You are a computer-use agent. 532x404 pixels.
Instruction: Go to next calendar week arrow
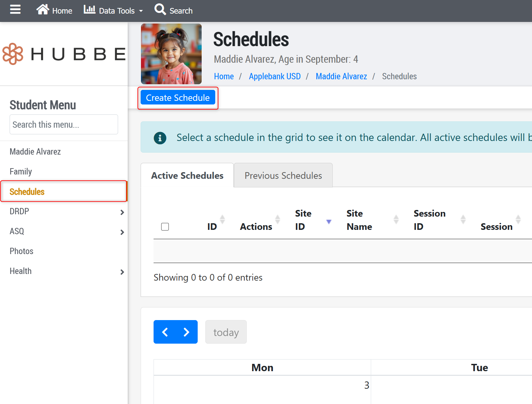[187, 332]
